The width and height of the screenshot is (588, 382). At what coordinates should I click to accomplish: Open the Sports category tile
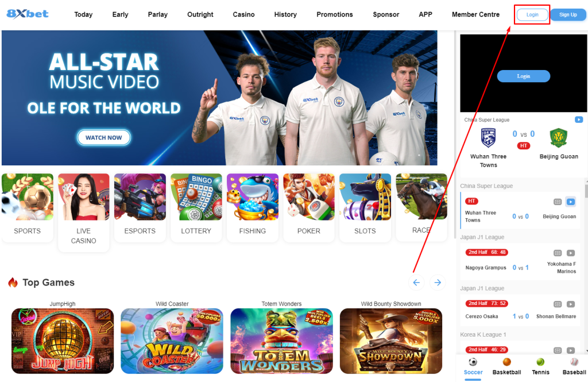28,207
